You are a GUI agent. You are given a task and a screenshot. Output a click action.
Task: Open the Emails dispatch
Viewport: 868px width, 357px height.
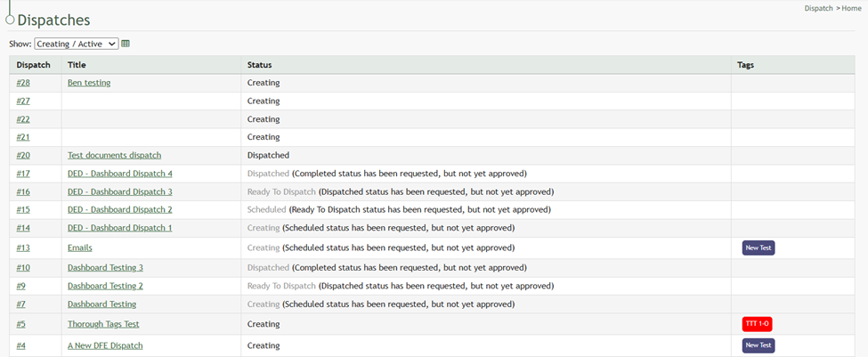coord(79,247)
